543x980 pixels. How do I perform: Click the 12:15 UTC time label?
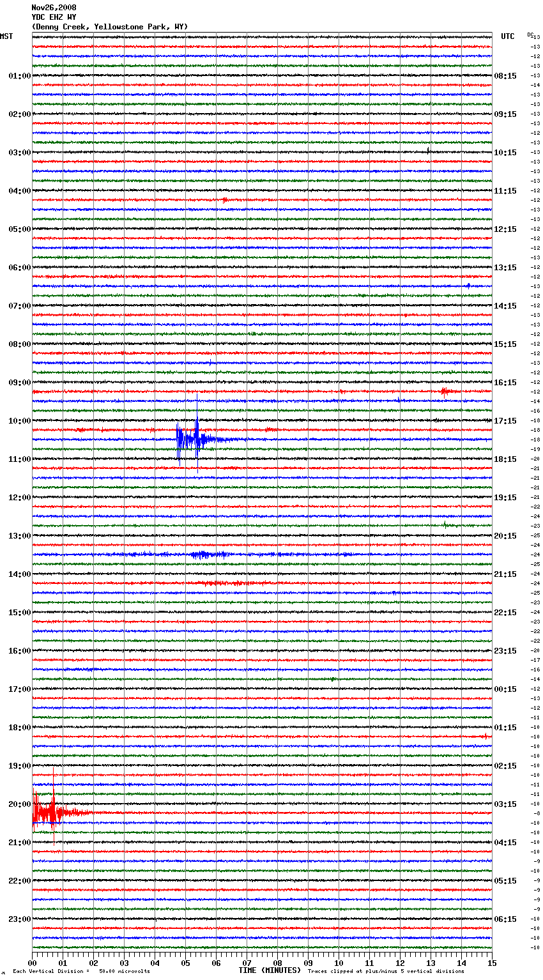(x=505, y=229)
